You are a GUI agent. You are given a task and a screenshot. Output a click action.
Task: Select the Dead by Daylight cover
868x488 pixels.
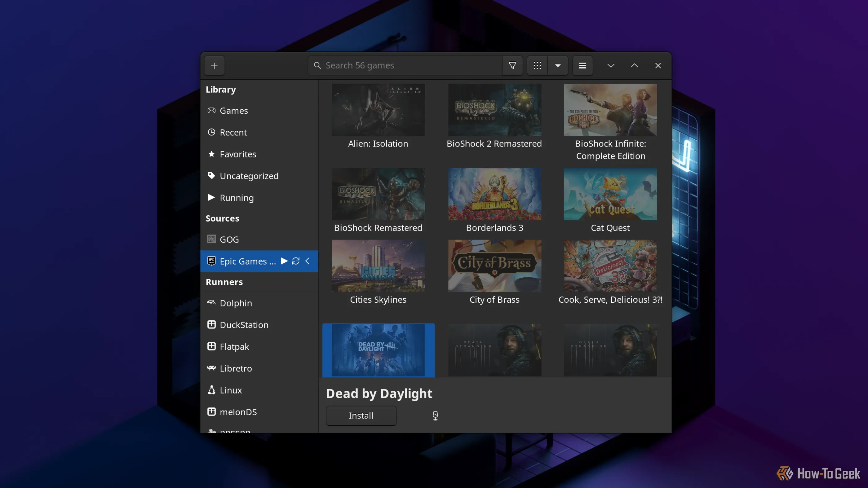pos(378,350)
